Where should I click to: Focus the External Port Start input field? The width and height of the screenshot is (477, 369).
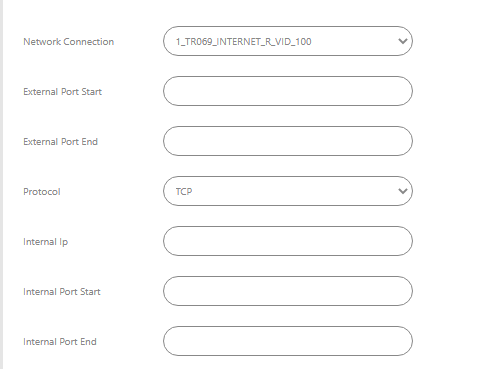[x=288, y=91]
